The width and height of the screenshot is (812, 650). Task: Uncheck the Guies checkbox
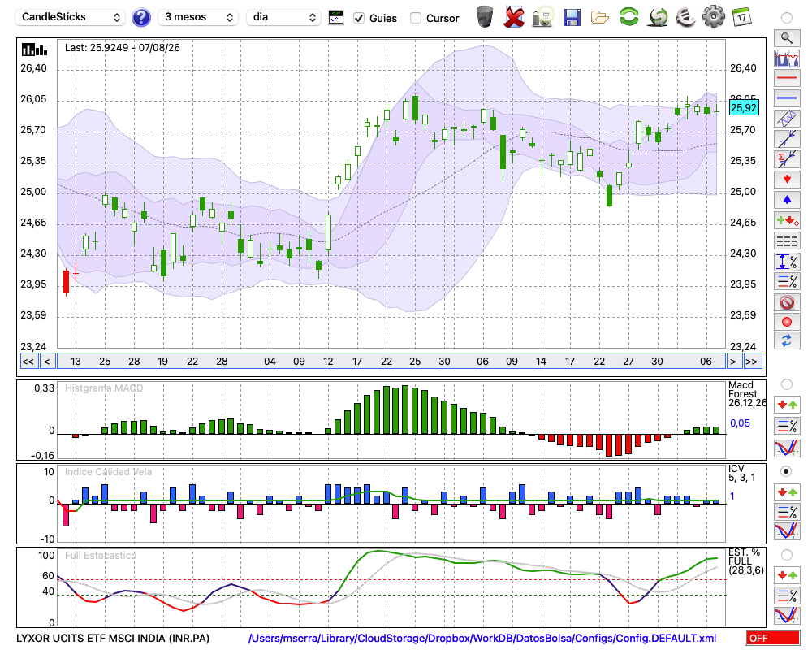click(358, 18)
